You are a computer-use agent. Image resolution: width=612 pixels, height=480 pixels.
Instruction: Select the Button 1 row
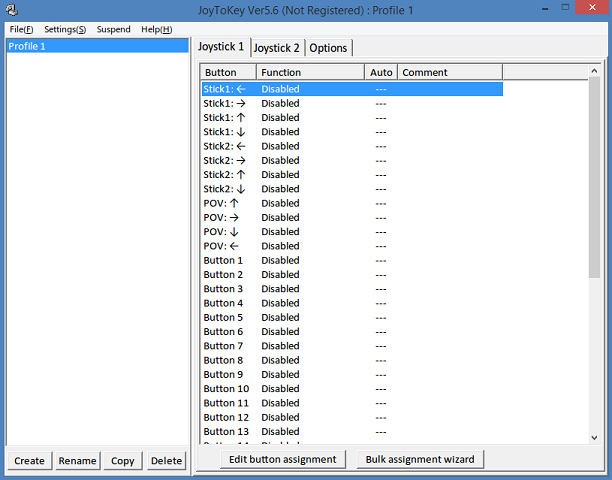(x=352, y=260)
